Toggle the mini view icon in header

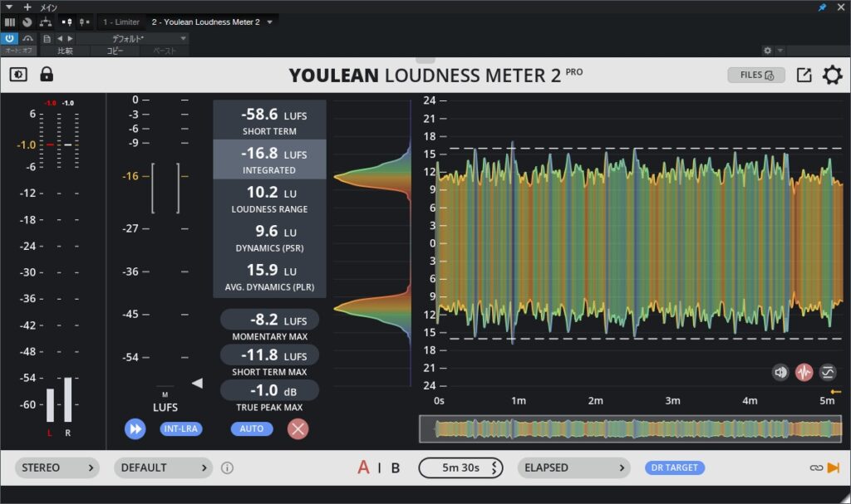tap(18, 75)
